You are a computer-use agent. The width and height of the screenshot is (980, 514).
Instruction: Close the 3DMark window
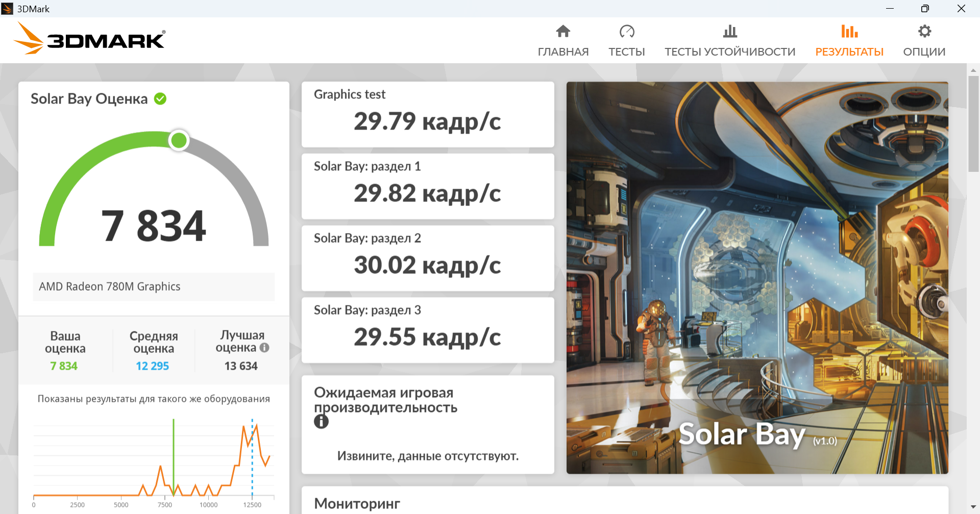click(x=961, y=9)
